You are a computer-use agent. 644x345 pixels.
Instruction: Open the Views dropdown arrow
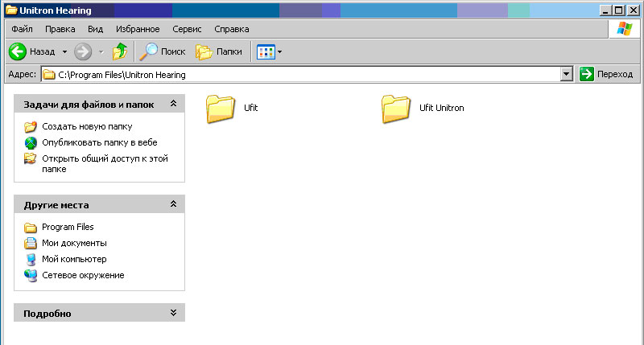(x=279, y=52)
